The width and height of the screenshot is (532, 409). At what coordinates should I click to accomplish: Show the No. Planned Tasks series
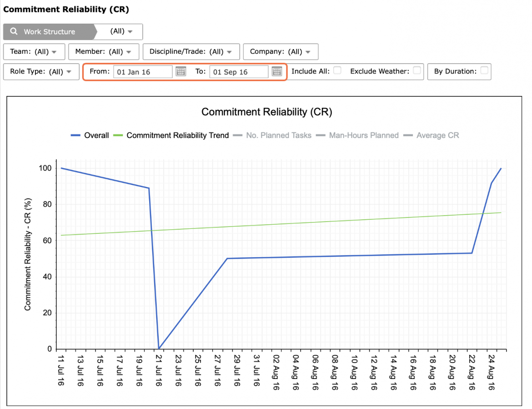[x=272, y=135]
